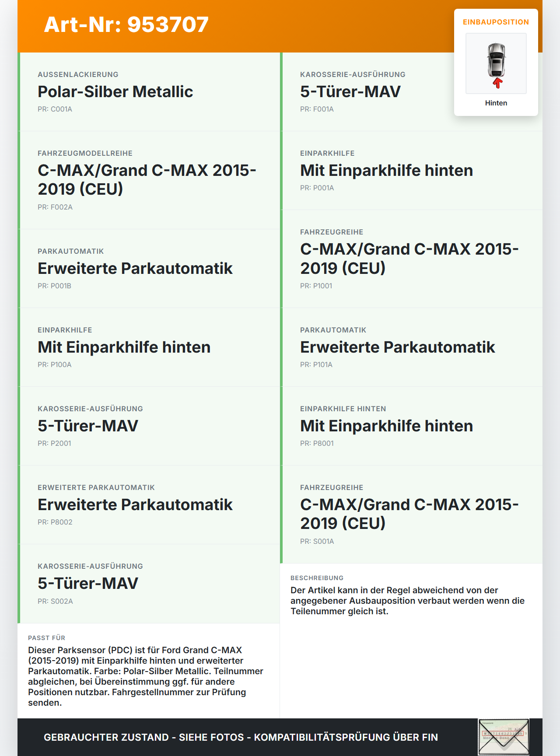Select C-MAX/Grand C-MAX entry with PR F002A
The image size is (560, 756).
point(147,180)
